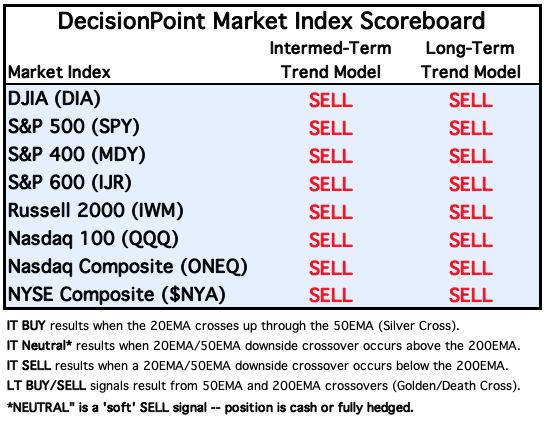This screenshot has width=547, height=425.
Task: Select the Market Index column header
Action: pyautogui.click(x=59, y=72)
